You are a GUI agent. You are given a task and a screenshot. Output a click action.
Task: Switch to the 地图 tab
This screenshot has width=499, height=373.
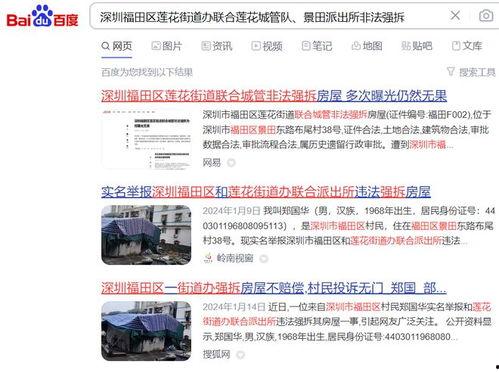point(367,46)
